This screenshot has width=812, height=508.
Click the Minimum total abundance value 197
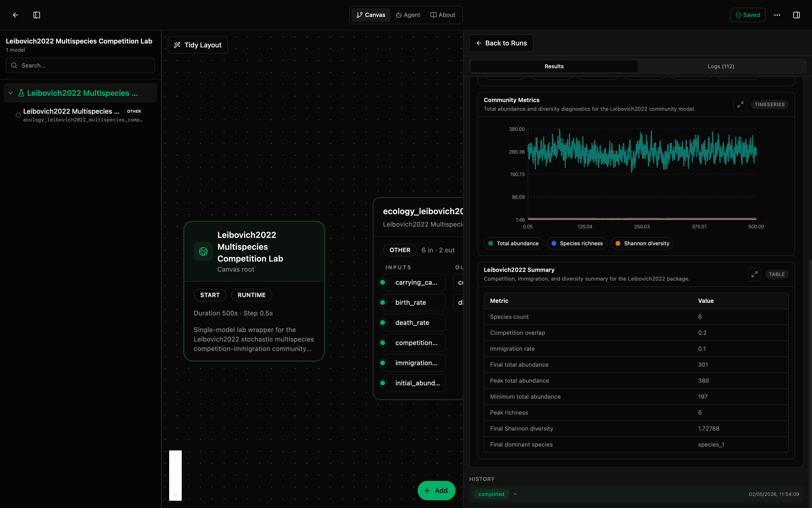[703, 396]
